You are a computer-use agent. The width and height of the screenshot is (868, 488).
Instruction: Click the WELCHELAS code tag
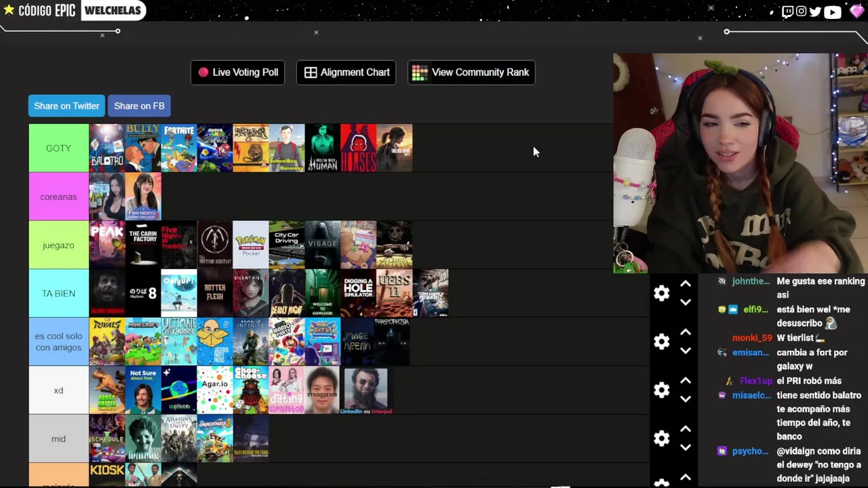click(x=113, y=10)
